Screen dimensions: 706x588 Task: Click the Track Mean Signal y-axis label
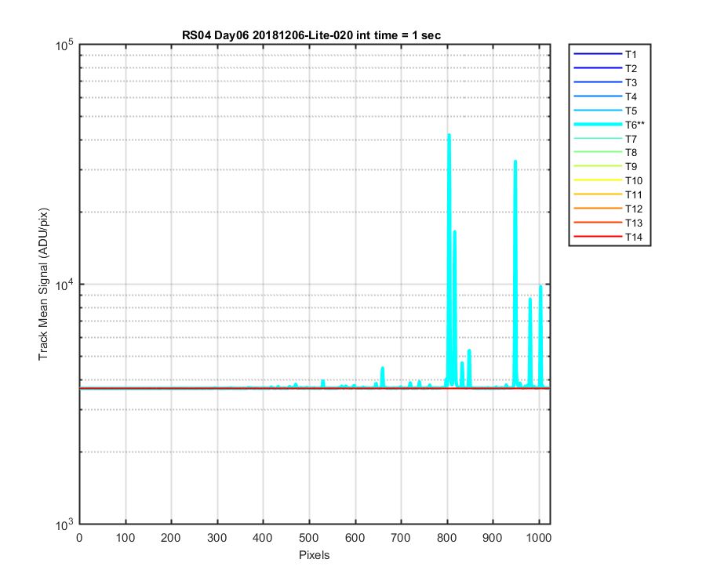(x=43, y=284)
